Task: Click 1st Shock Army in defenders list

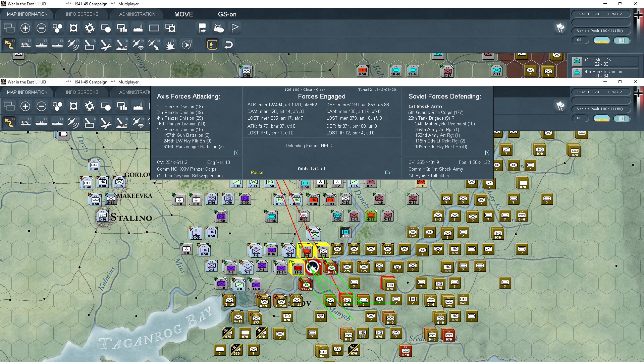Action: coord(425,106)
